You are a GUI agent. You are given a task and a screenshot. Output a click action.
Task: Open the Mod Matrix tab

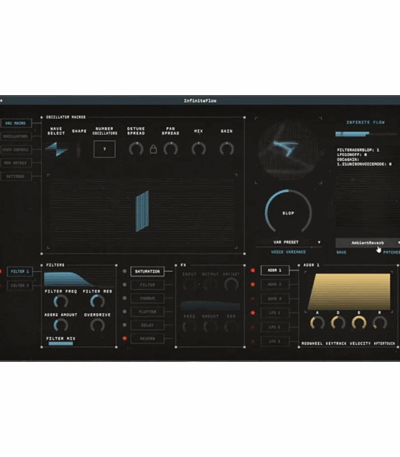click(x=16, y=163)
